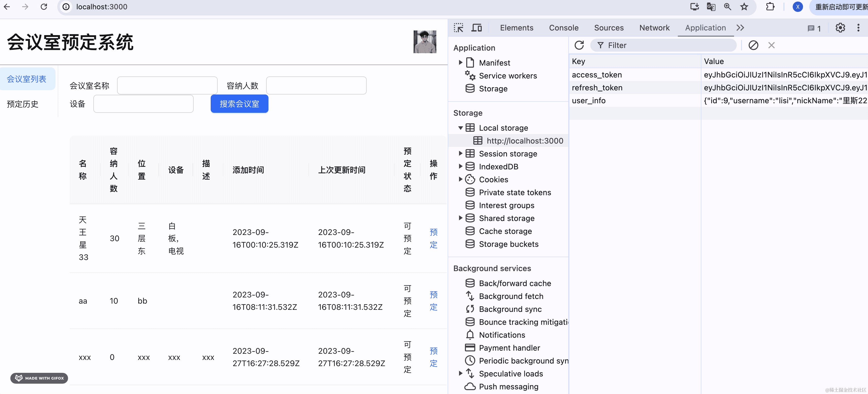The height and width of the screenshot is (394, 868).
Task: Open 预定历史 sidebar menu item
Action: (x=23, y=104)
